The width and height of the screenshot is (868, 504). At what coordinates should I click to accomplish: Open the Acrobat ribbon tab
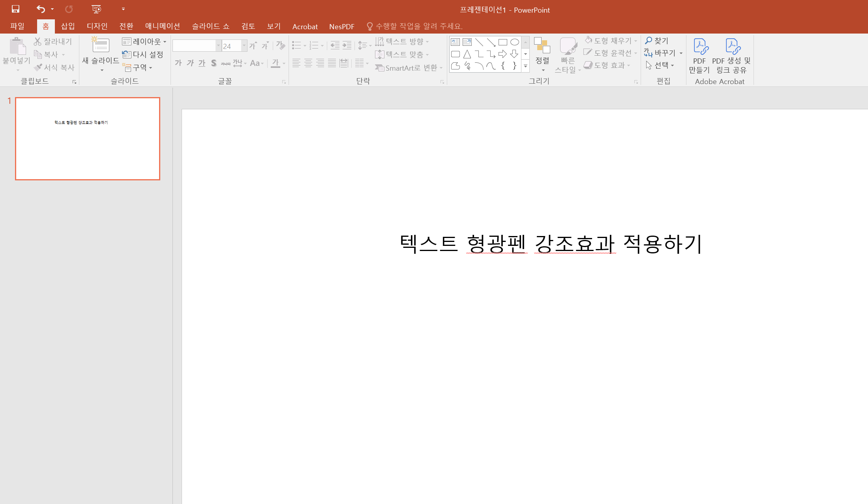pyautogui.click(x=305, y=26)
